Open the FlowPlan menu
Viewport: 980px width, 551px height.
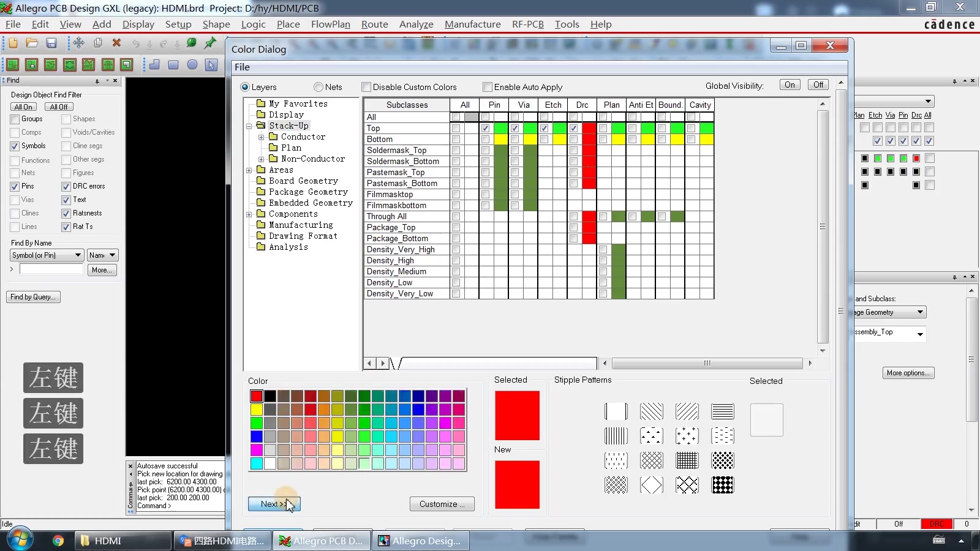click(330, 24)
